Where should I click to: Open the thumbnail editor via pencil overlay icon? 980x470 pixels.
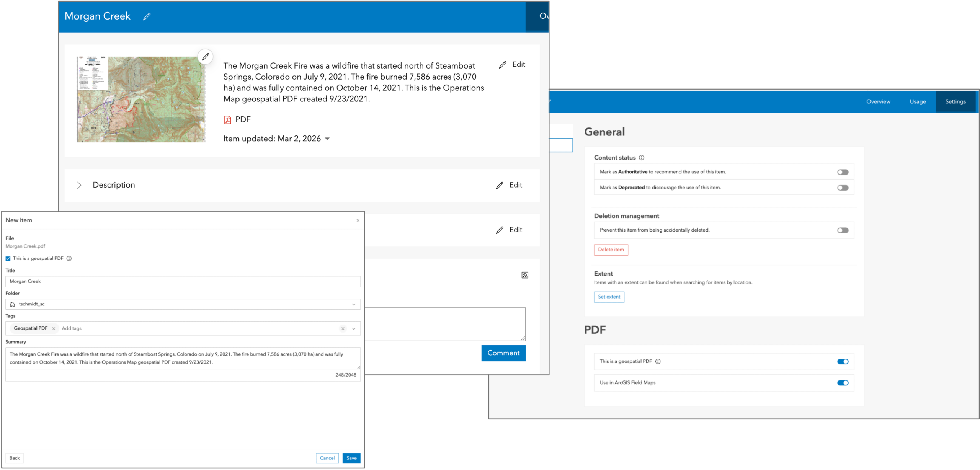[206, 56]
